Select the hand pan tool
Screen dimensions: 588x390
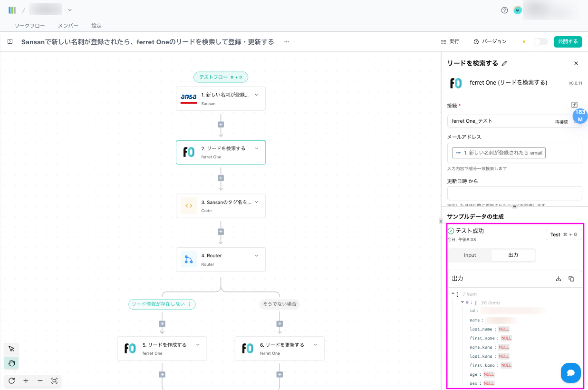[12, 363]
